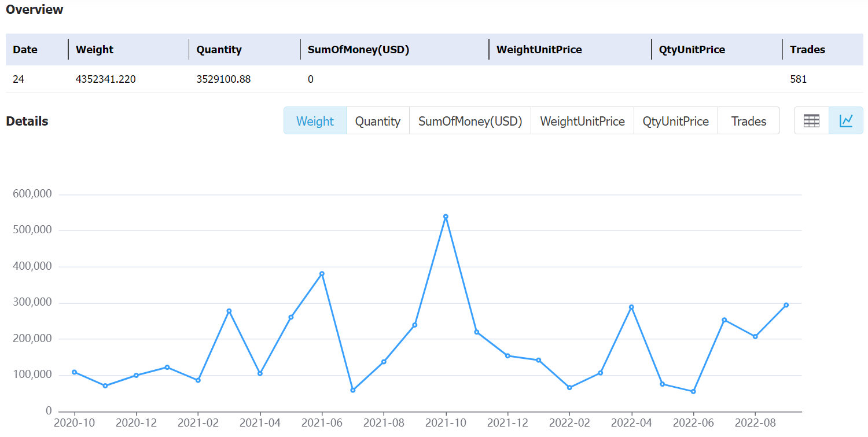Click the 2021-04 data point on chart
This screenshot has width=868, height=437.
click(x=260, y=374)
